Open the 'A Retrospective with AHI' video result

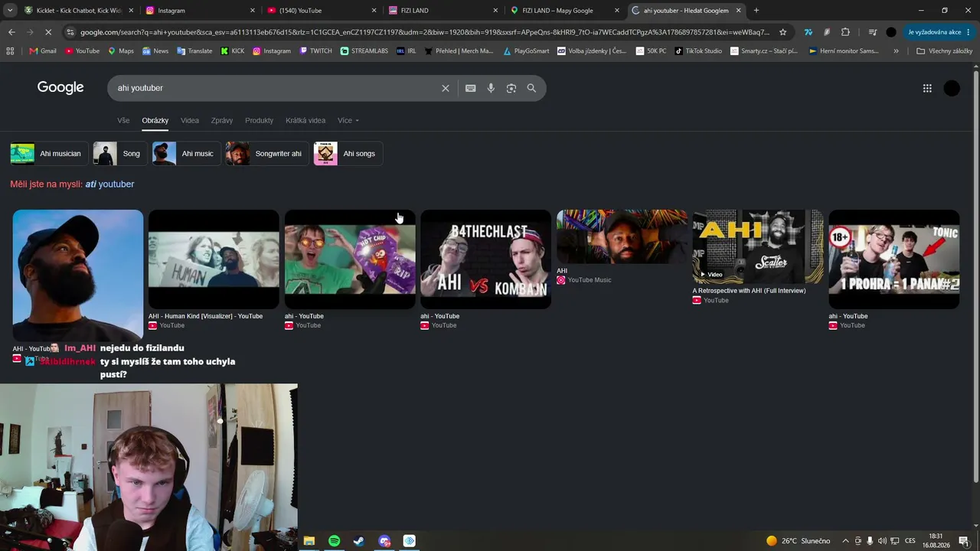click(x=758, y=246)
